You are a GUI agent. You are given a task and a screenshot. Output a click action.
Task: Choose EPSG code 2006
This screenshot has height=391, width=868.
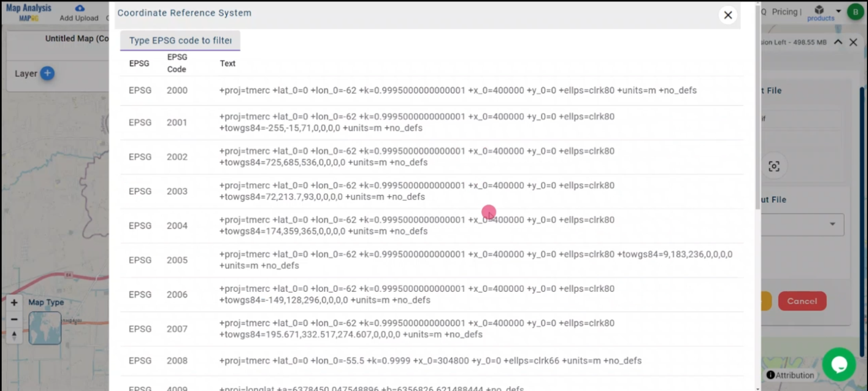click(x=177, y=294)
